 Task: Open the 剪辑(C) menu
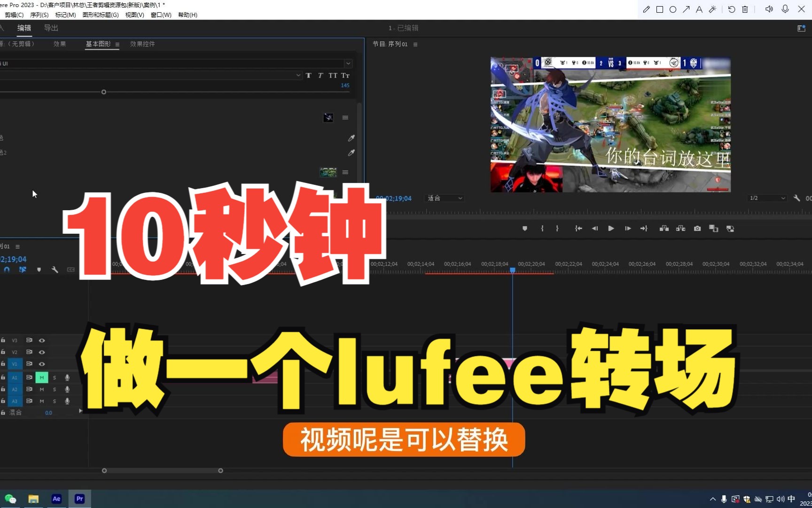pyautogui.click(x=14, y=15)
